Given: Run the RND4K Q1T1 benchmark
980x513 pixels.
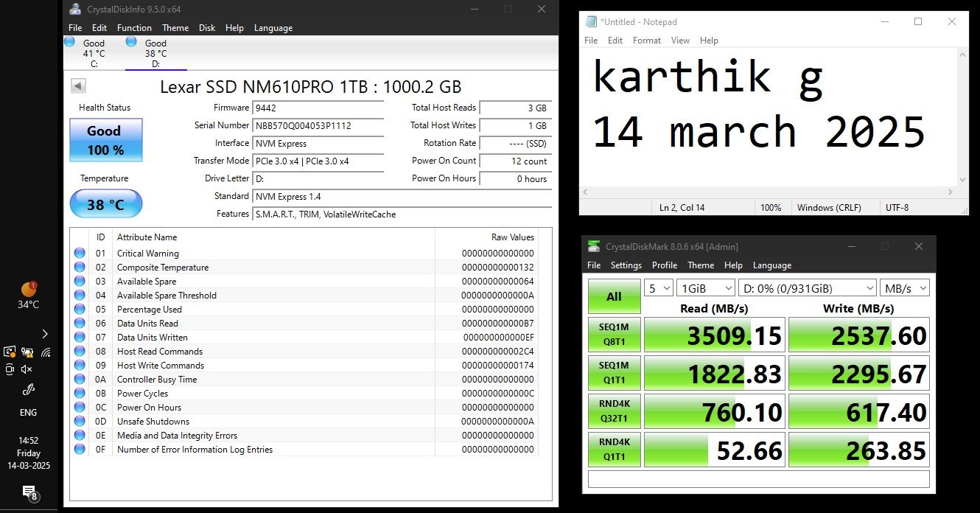Looking at the screenshot, I should 614,450.
